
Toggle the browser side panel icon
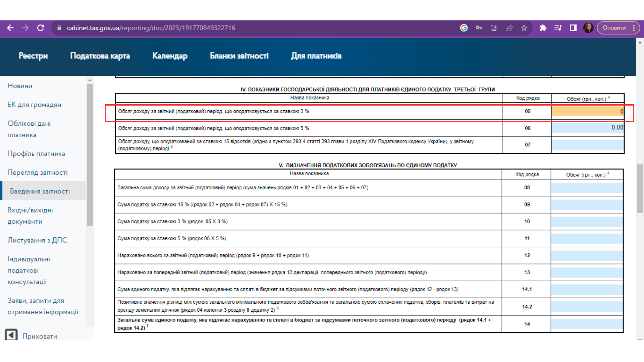point(573,28)
